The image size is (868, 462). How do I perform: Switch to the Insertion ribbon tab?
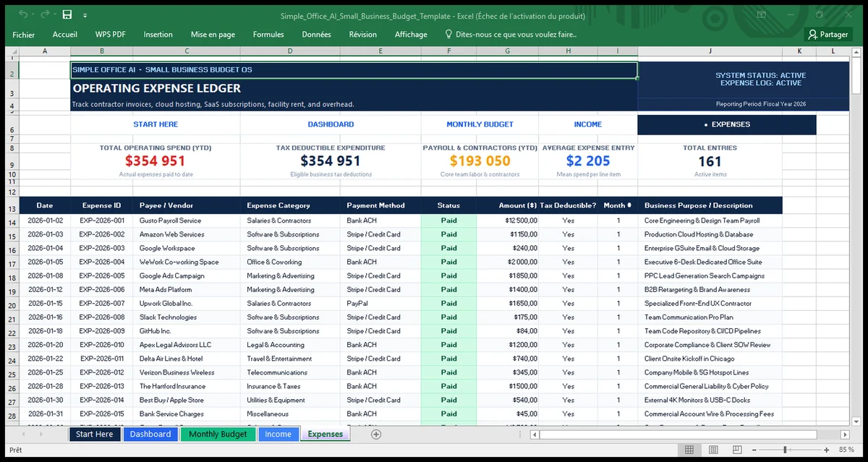[158, 34]
